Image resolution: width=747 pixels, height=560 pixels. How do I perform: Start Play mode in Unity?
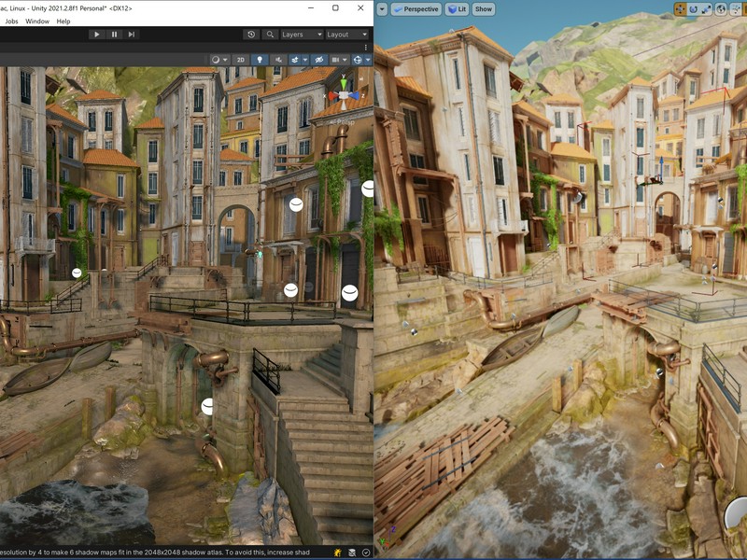point(97,35)
